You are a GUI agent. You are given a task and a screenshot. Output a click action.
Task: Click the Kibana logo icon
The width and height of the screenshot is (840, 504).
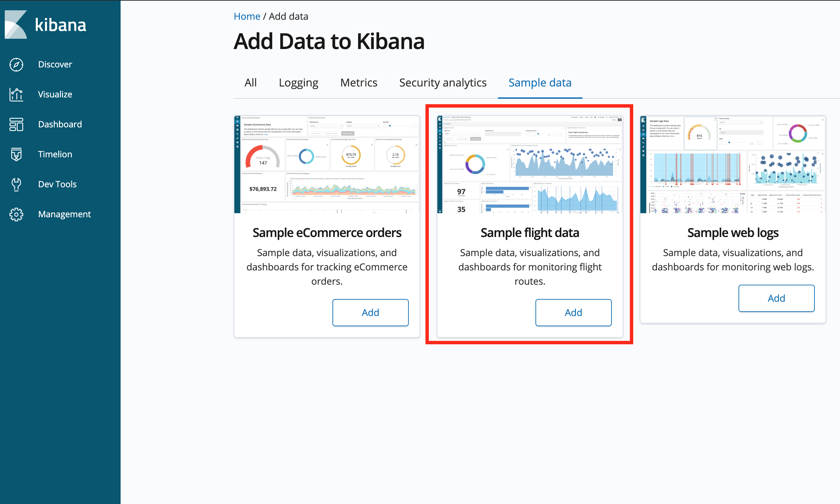pos(16,25)
